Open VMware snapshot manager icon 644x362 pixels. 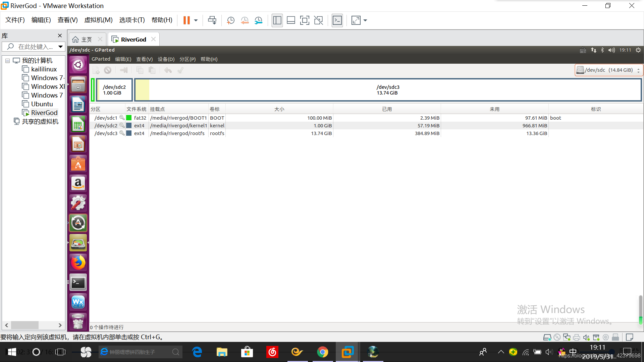[258, 20]
